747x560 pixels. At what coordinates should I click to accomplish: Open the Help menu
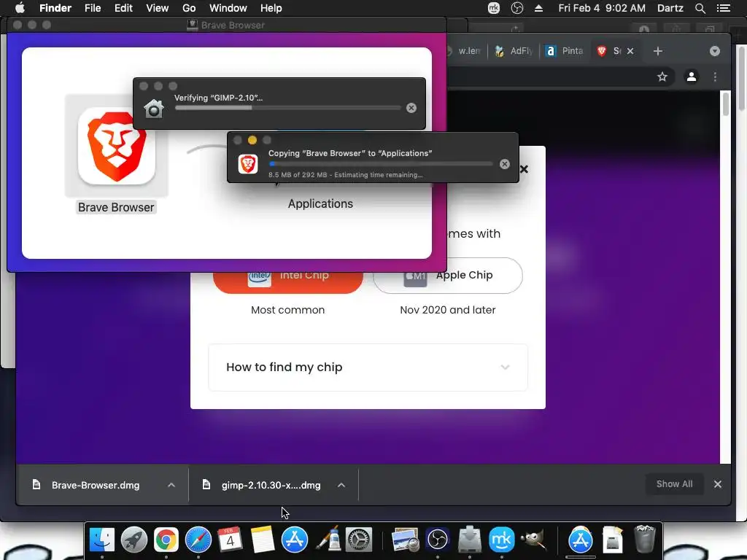pyautogui.click(x=271, y=8)
